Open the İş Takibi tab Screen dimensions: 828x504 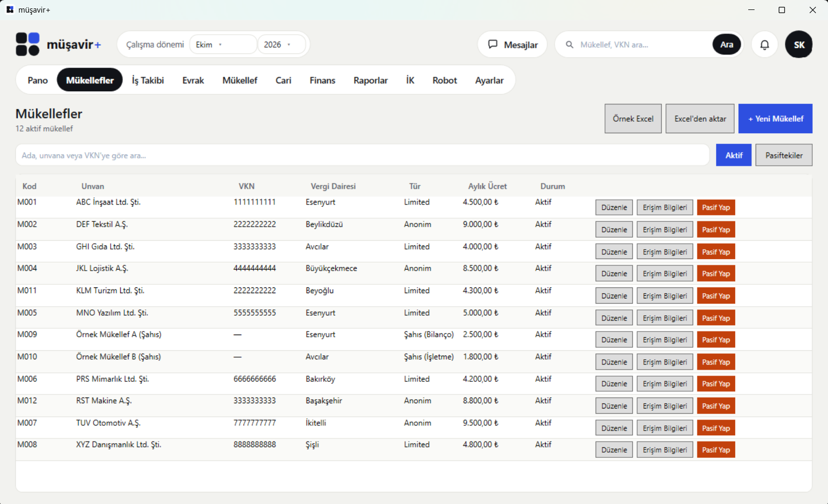point(148,80)
